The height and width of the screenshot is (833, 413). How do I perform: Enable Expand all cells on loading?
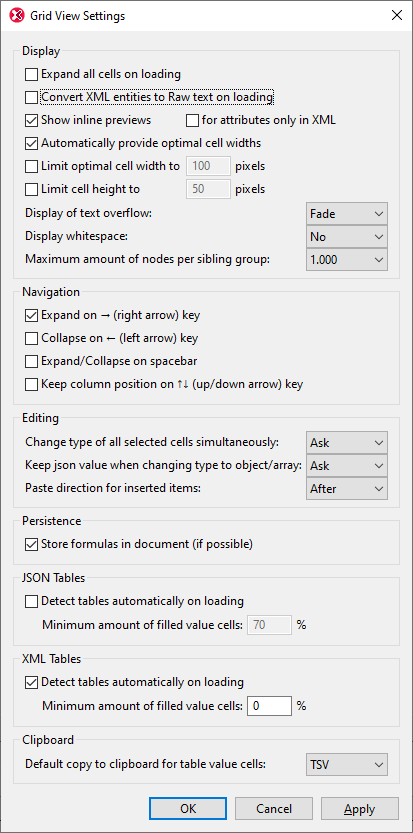[32, 74]
